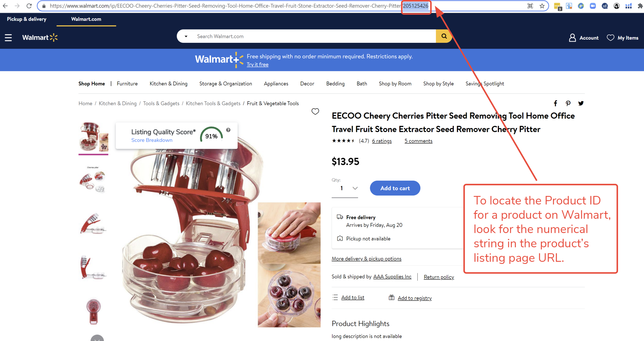This screenshot has height=341, width=644.
Task: Expand more thumbnails with down chevron
Action: [97, 338]
